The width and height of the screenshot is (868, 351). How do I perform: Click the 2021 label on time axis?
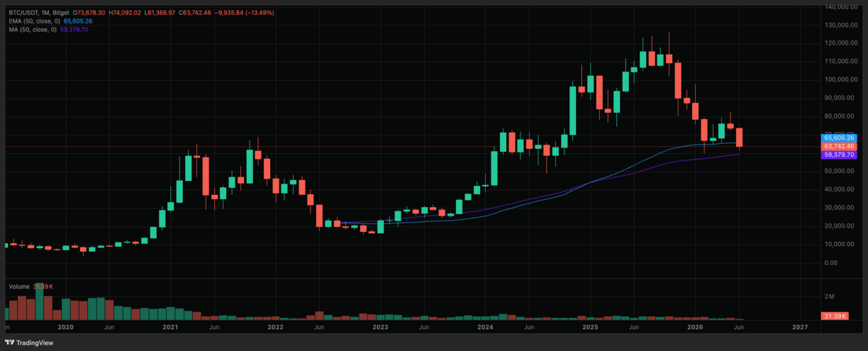[x=170, y=328]
